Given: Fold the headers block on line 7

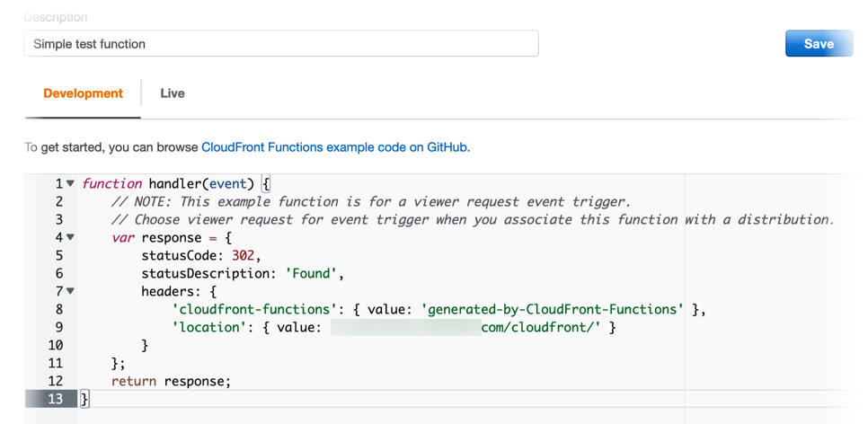Looking at the screenshot, I should click(70, 291).
